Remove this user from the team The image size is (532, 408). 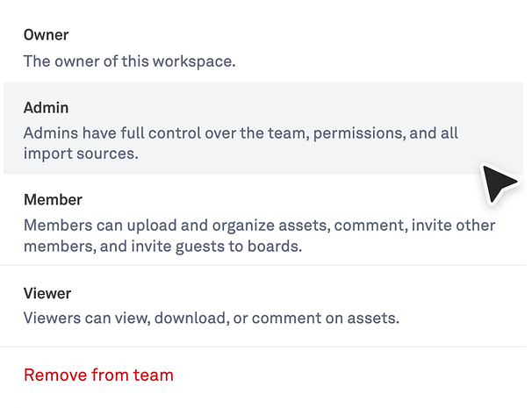(x=98, y=376)
